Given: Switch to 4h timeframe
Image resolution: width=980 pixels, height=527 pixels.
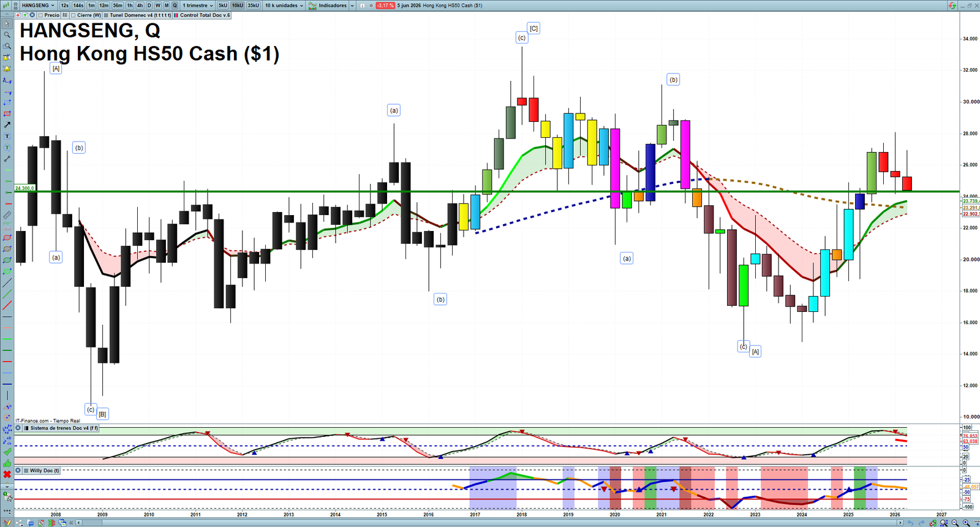Looking at the screenshot, I should point(140,6).
